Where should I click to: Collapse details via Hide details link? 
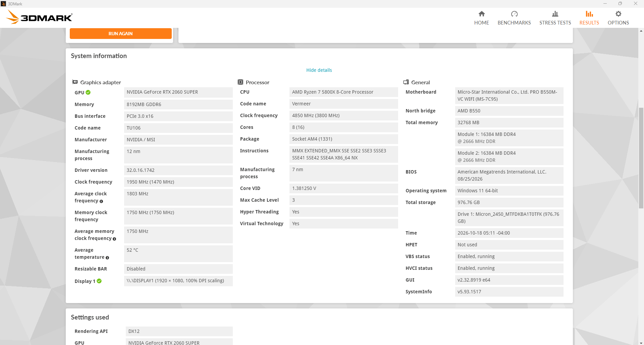319,70
